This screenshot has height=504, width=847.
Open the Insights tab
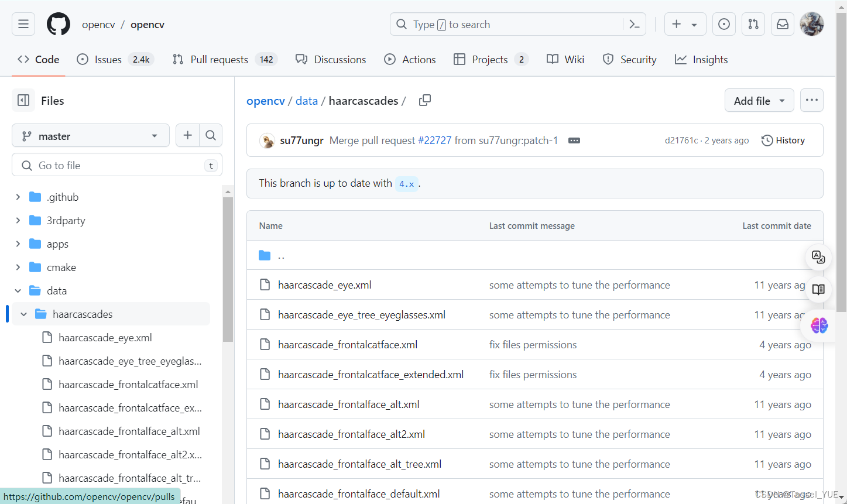pyautogui.click(x=701, y=60)
